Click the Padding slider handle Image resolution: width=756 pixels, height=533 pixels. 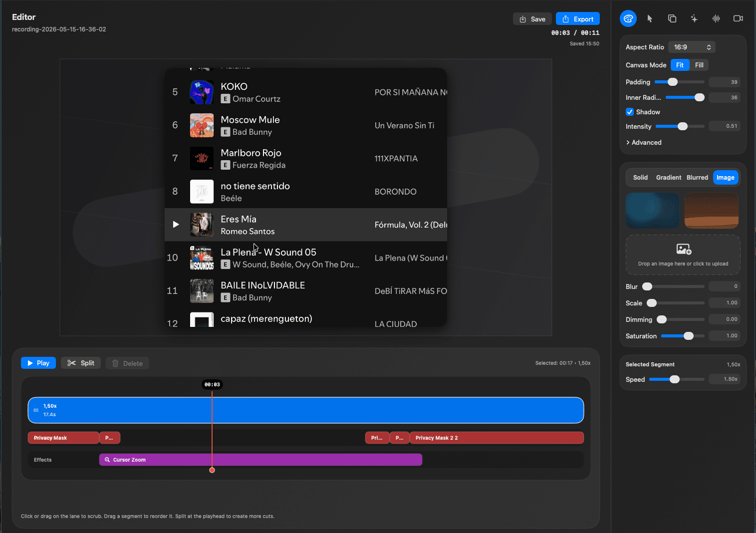(673, 82)
